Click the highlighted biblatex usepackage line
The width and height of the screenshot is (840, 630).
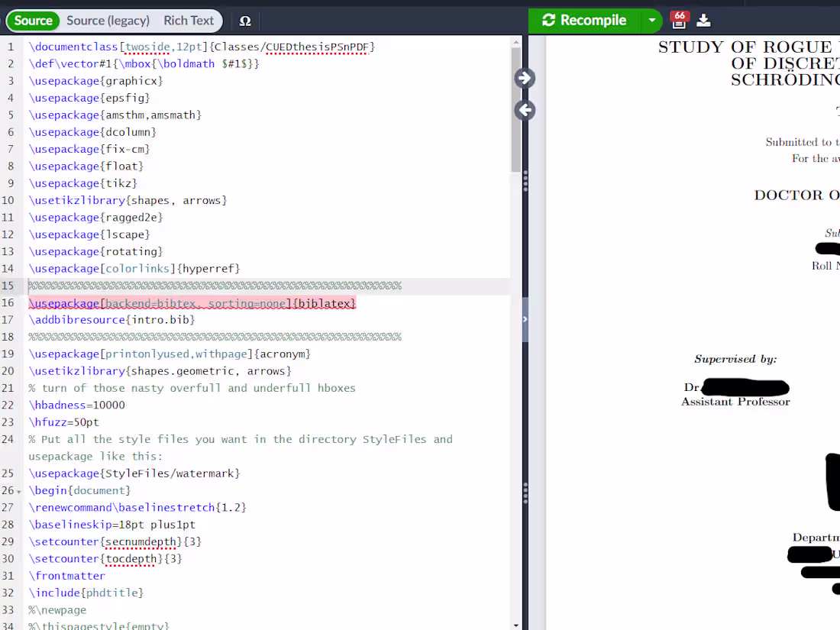pyautogui.click(x=192, y=303)
